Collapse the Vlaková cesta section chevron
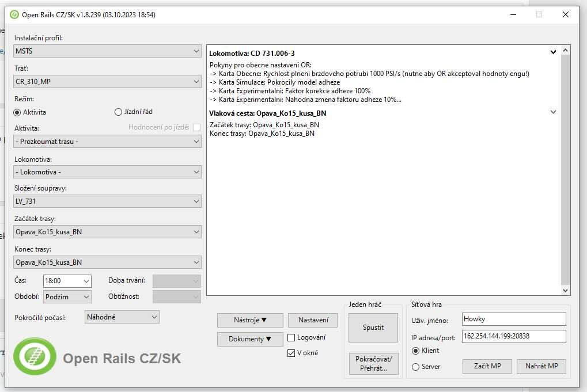This screenshot has height=392, width=587. (x=553, y=112)
